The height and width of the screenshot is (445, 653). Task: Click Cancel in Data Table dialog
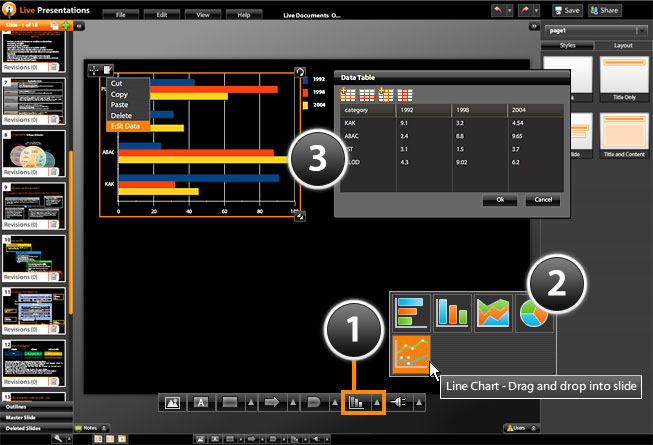(x=543, y=200)
